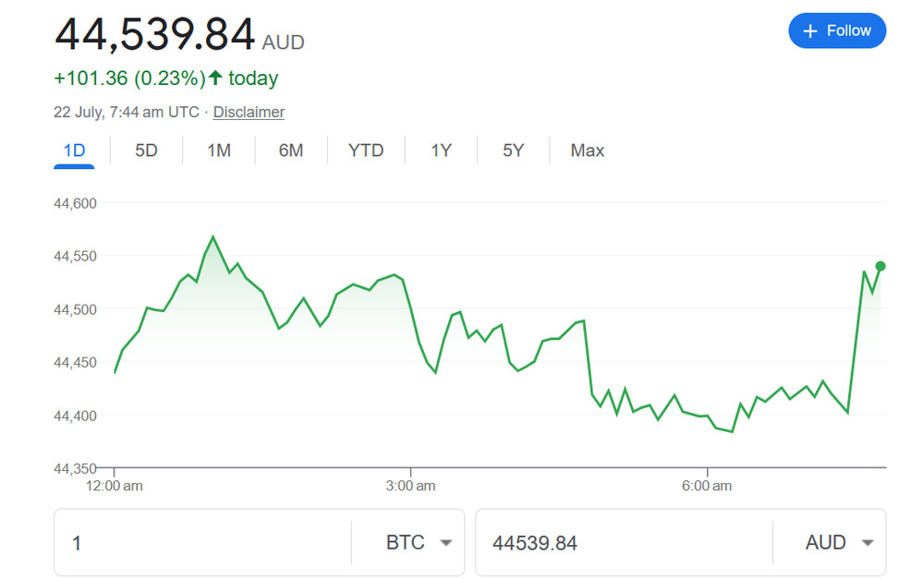The height and width of the screenshot is (579, 924).
Task: Click the plus icon in Follow button
Action: click(x=810, y=31)
